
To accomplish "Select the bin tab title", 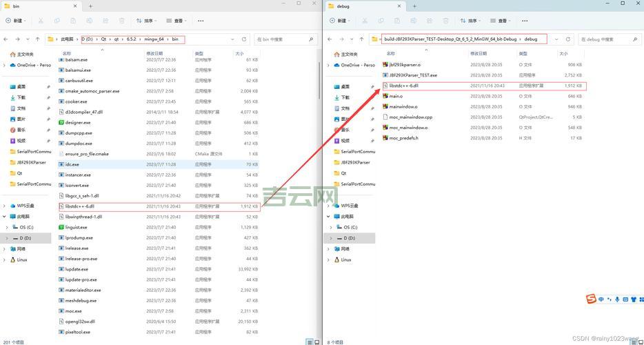I will (x=17, y=6).
